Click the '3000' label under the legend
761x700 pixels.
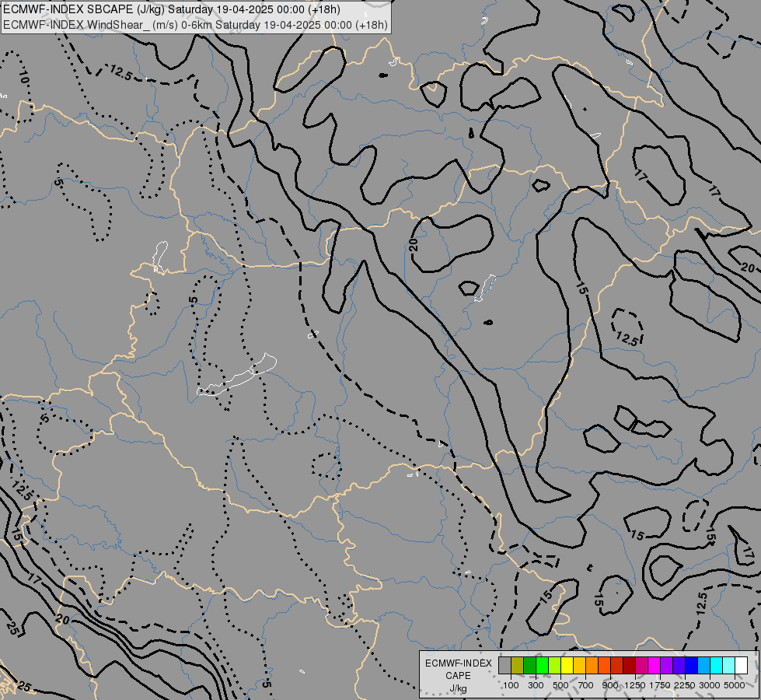point(709,685)
